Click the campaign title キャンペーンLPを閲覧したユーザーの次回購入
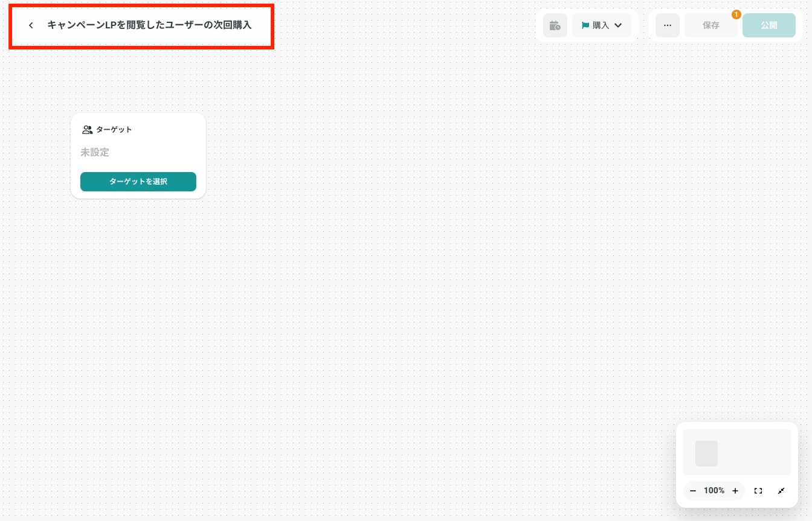Screen dimensions: 812x521 149,25
